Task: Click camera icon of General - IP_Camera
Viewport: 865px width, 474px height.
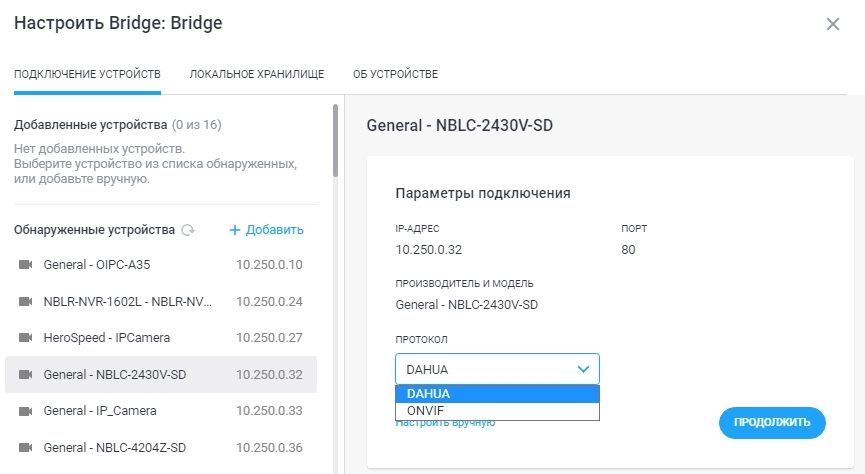Action: point(25,411)
